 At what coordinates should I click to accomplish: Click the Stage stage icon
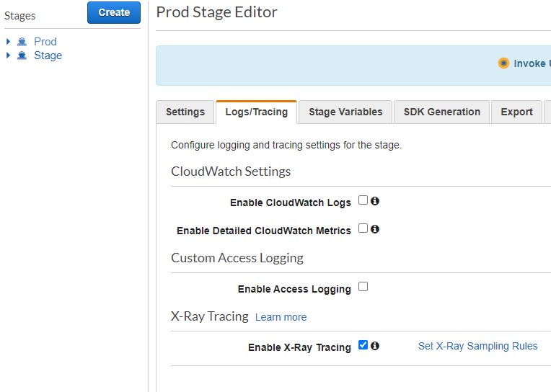point(22,55)
